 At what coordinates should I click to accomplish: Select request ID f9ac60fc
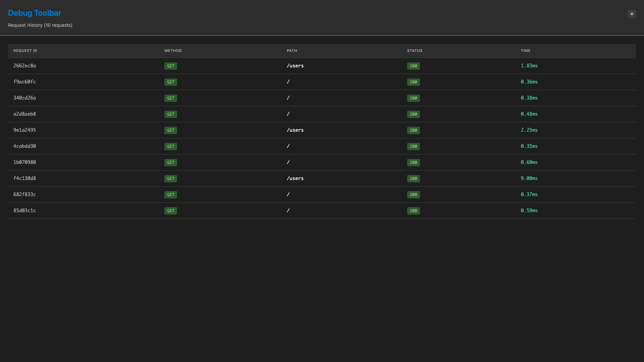24,82
